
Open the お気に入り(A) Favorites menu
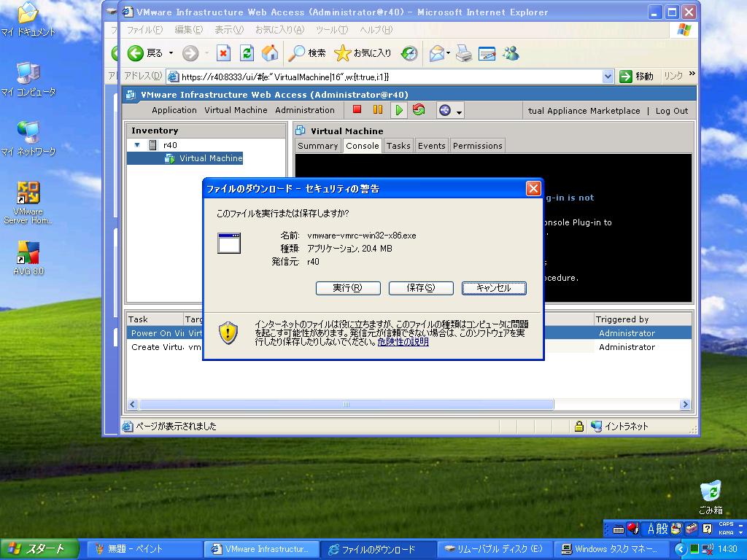click(x=279, y=30)
